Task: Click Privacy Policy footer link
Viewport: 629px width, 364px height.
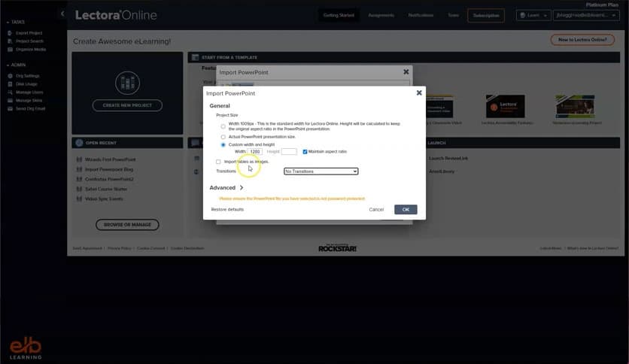Action: pyautogui.click(x=120, y=248)
